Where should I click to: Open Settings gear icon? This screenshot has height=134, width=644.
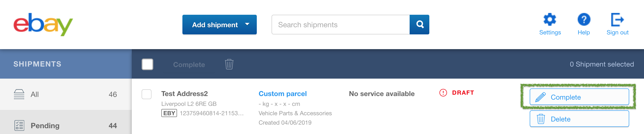click(550, 19)
